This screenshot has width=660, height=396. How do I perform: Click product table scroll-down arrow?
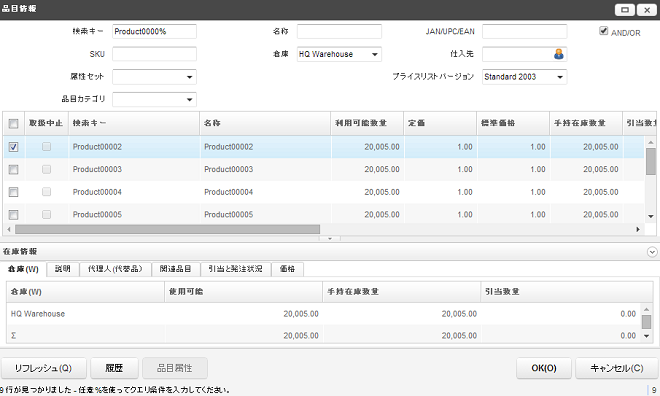[x=651, y=216]
